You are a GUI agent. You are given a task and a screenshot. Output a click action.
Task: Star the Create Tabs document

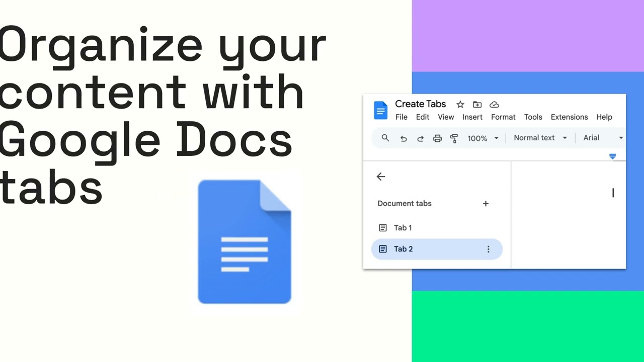pos(460,105)
